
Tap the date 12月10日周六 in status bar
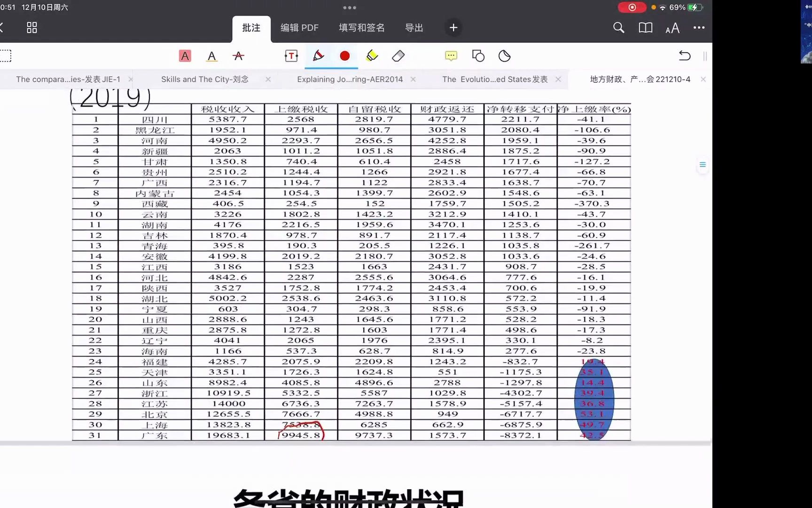pyautogui.click(x=45, y=8)
